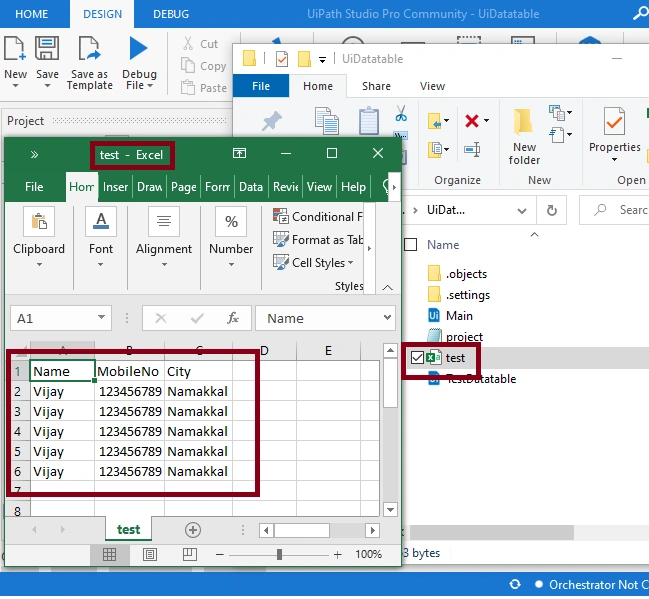649x599 pixels.
Task: Click Rename icon in Organize group
Action: coord(472,149)
